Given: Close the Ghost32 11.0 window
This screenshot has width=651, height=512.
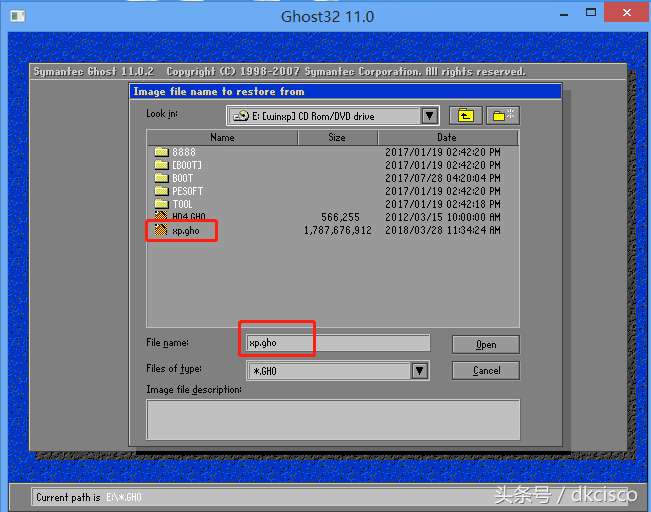Looking at the screenshot, I should (x=627, y=12).
